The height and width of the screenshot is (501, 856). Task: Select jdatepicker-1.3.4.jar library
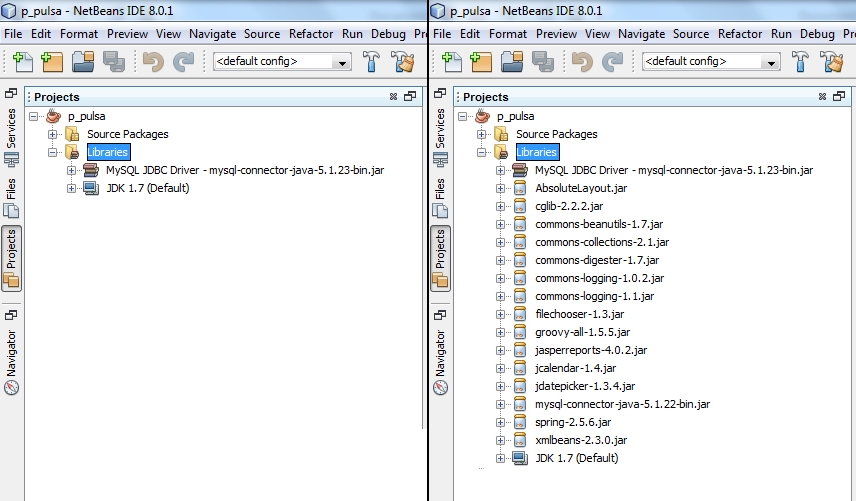tap(585, 386)
